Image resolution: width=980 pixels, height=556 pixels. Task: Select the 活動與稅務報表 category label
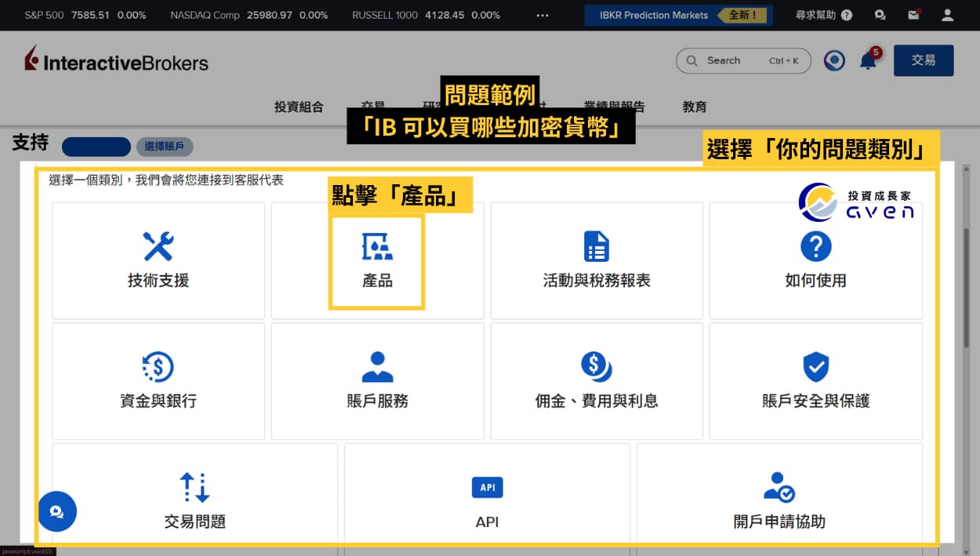pyautogui.click(x=597, y=281)
